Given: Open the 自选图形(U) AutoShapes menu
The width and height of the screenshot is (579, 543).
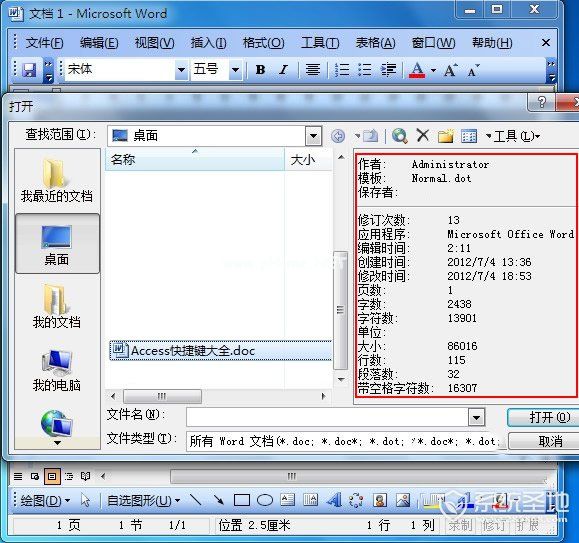Looking at the screenshot, I should tap(144, 501).
